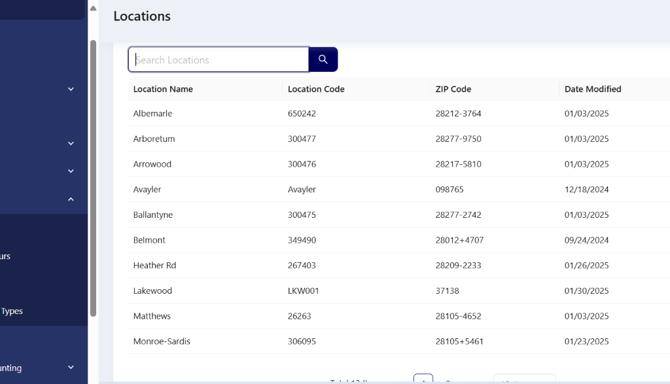Sort by Location Name column header

click(163, 89)
